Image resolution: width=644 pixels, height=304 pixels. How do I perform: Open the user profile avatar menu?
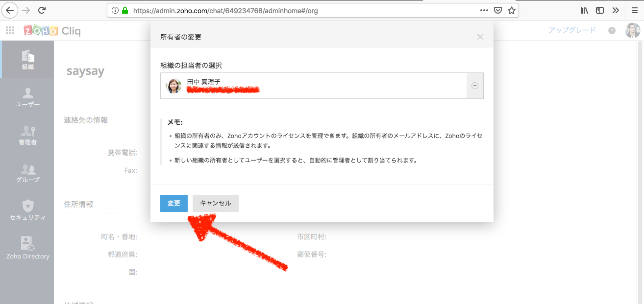pyautogui.click(x=632, y=30)
